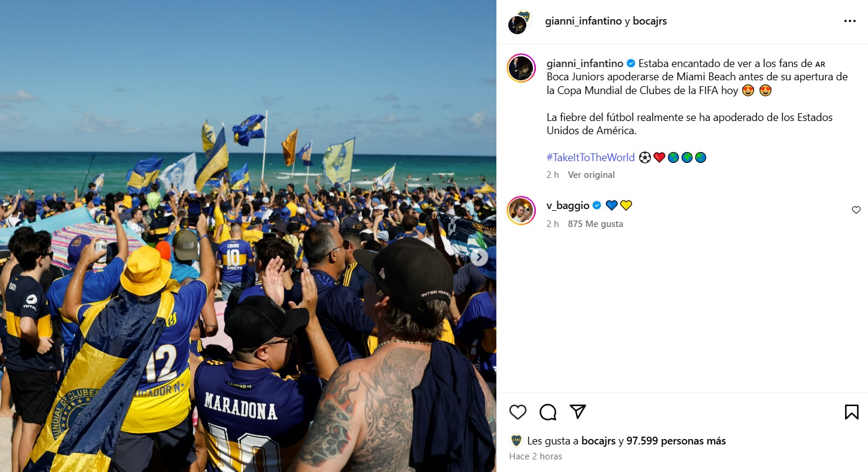
Task: View the 875 Me gusta on comment
Action: click(x=595, y=224)
